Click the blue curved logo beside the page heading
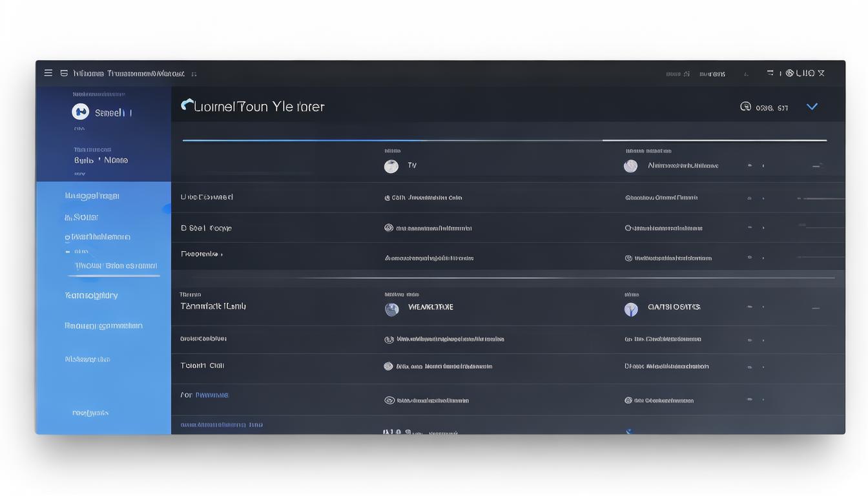Viewport: 868px width, 496px height. click(x=187, y=105)
